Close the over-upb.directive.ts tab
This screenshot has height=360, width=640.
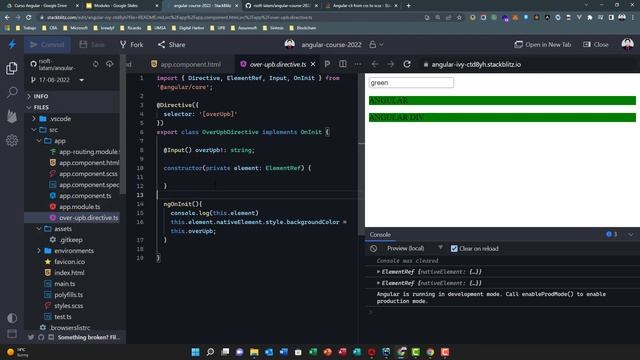click(x=313, y=64)
